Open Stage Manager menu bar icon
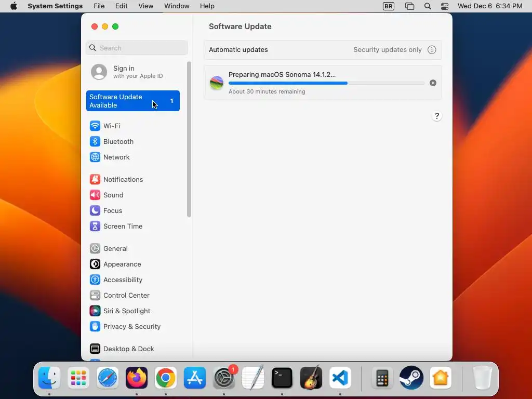 pyautogui.click(x=409, y=6)
